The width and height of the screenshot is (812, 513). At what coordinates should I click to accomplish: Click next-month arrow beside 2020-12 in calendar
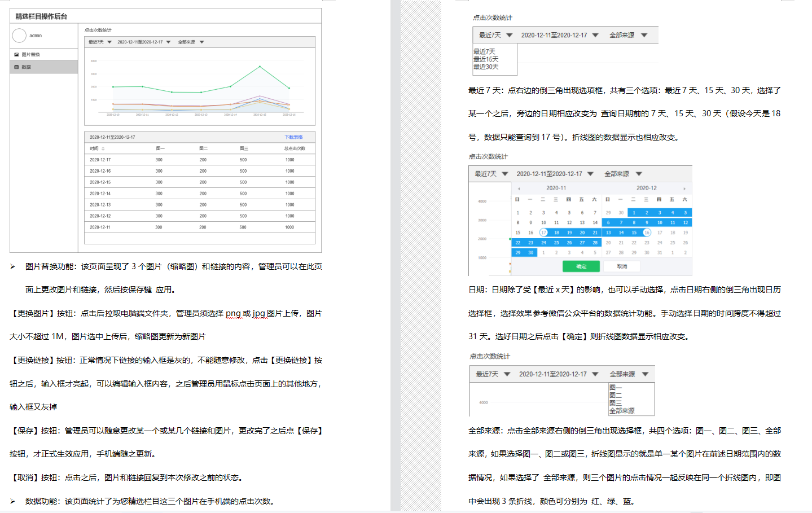684,188
